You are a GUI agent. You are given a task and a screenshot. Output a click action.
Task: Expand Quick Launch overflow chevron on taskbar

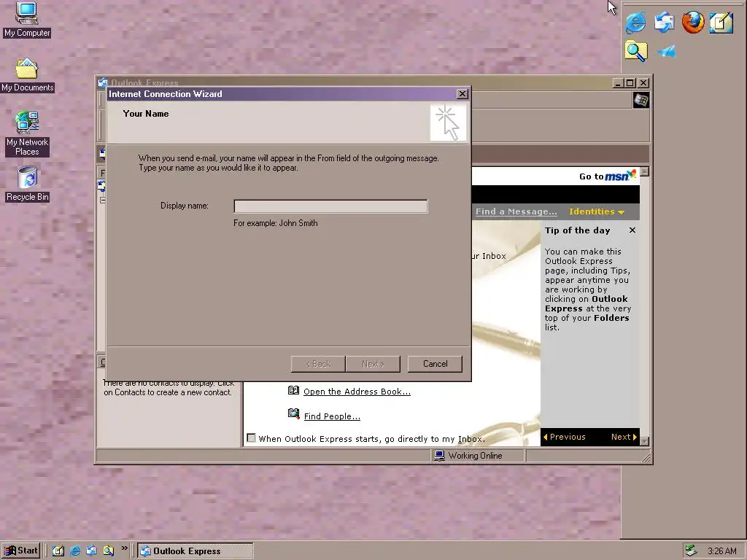pyautogui.click(x=124, y=548)
